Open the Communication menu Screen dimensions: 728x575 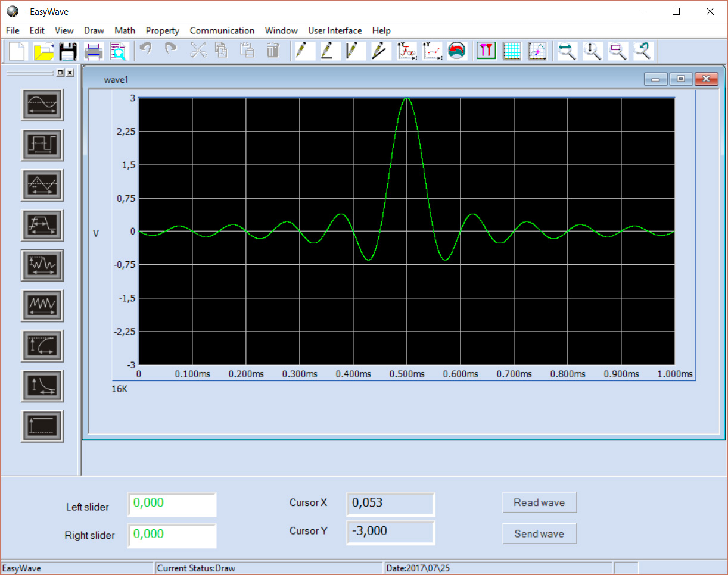click(222, 30)
